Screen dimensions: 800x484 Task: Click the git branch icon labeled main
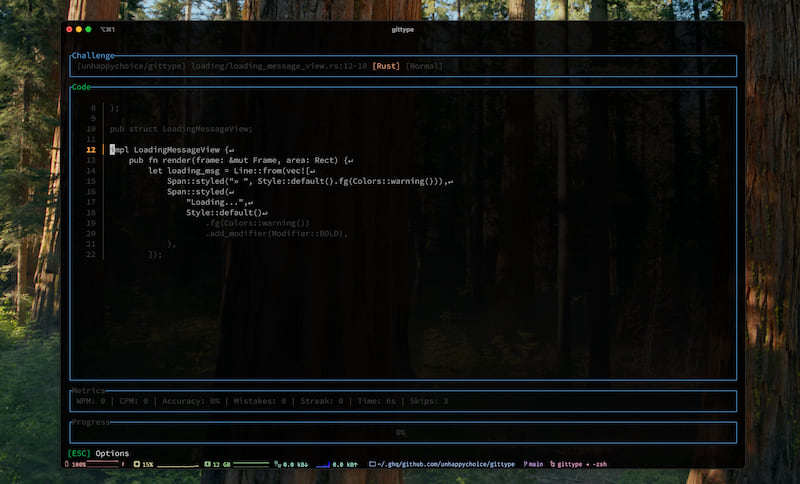click(525, 465)
